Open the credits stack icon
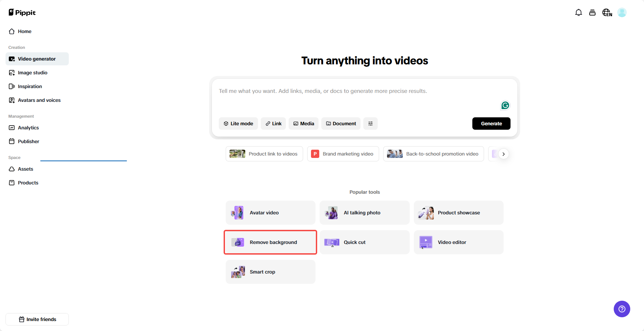644x331 pixels. pos(592,13)
